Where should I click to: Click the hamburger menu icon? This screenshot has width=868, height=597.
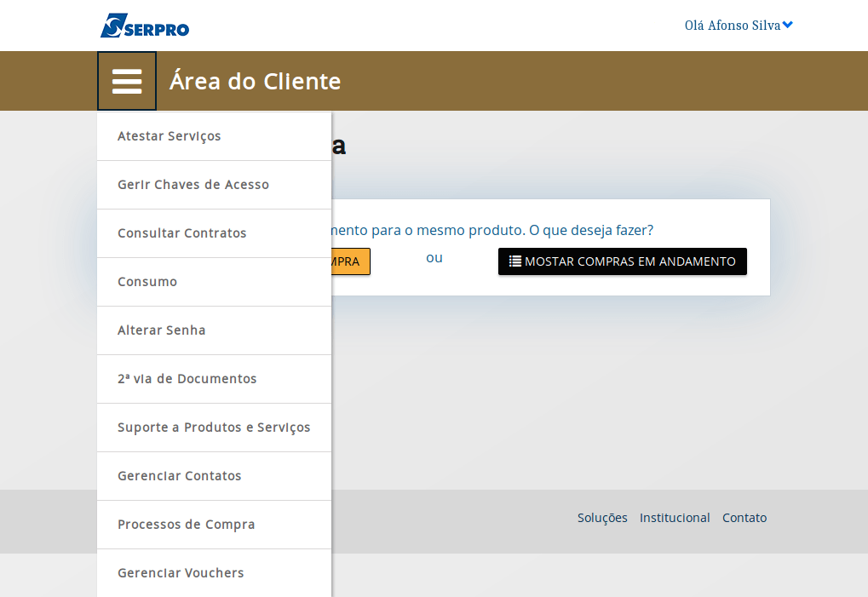[x=127, y=81]
